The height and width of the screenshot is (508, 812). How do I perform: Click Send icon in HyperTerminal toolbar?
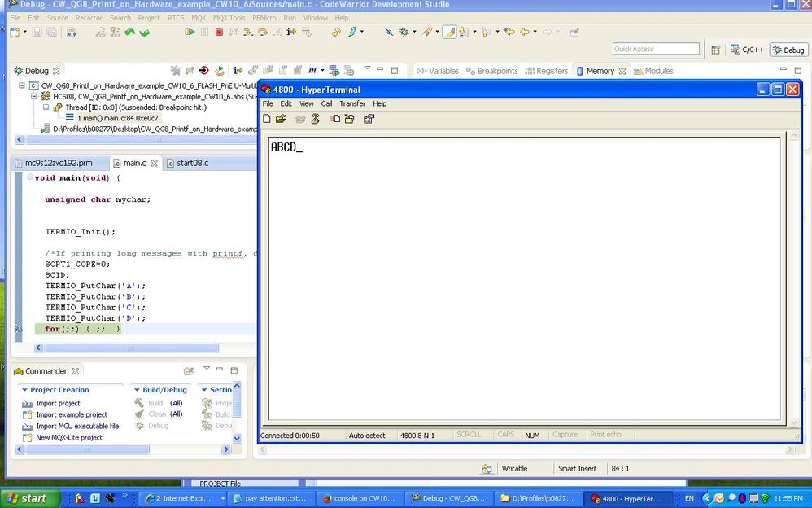334,119
